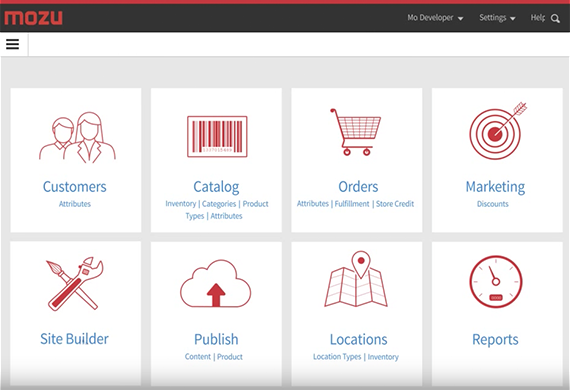
Task: Open the Locations section title
Action: tap(358, 339)
